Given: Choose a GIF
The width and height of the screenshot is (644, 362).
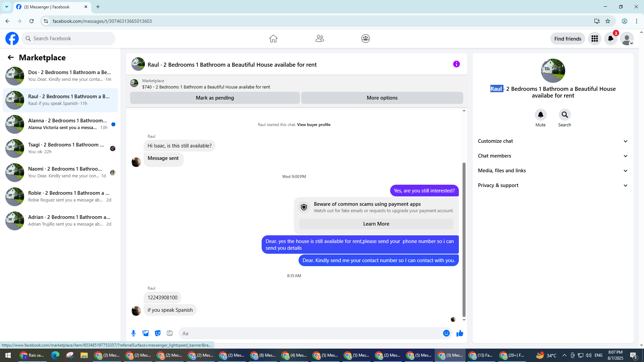Looking at the screenshot, I should [170, 333].
